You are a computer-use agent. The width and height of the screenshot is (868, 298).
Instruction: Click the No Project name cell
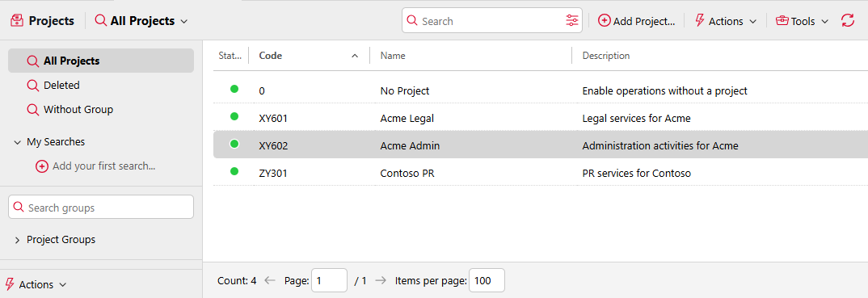click(x=405, y=90)
